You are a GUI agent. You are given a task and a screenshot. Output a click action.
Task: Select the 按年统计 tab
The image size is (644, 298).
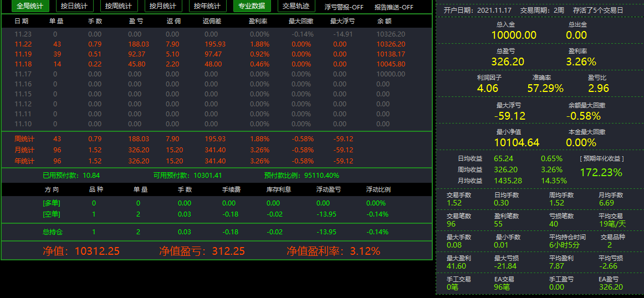tap(208, 6)
